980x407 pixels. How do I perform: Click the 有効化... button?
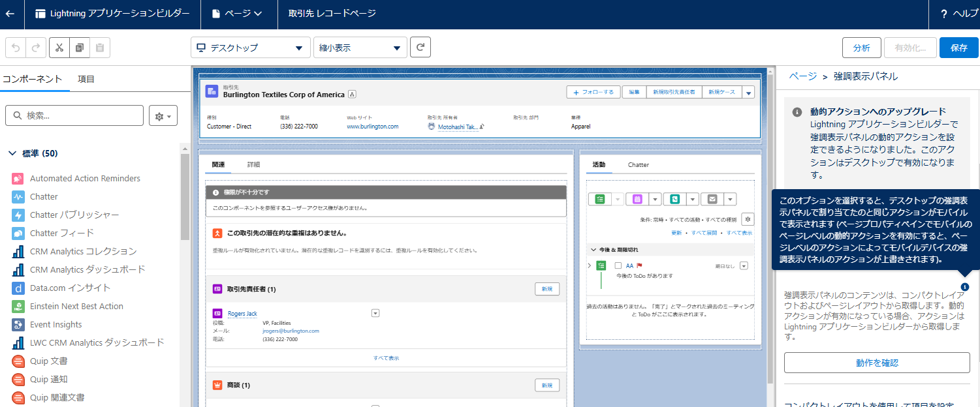910,48
